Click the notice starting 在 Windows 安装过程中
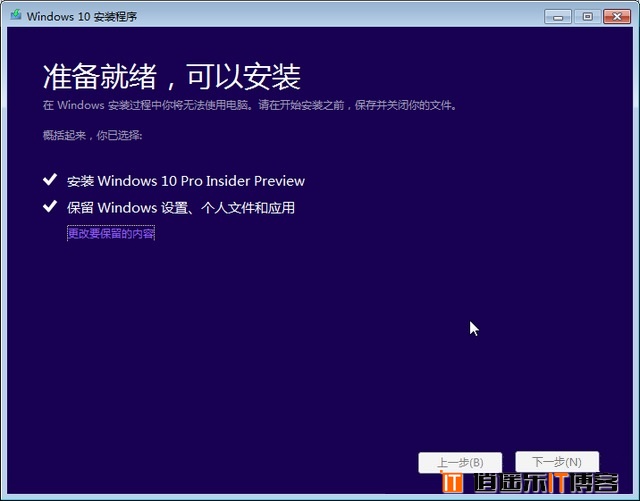Screen dimensions: 640x501 (250, 105)
